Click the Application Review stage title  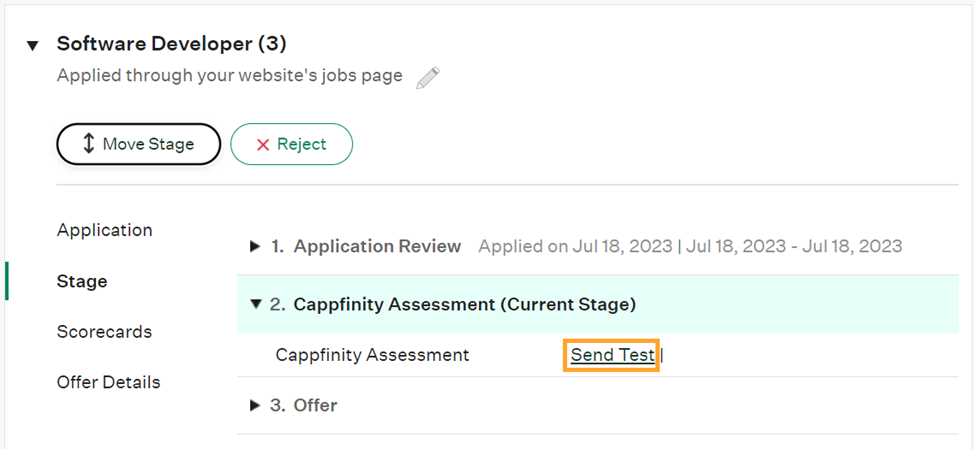click(366, 246)
